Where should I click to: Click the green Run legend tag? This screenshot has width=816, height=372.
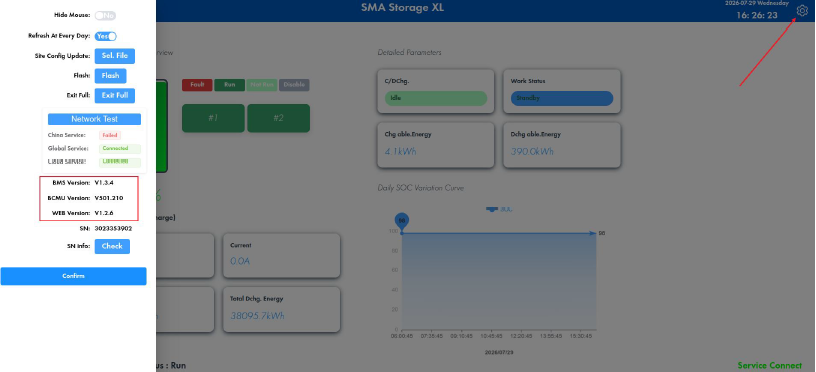tap(230, 85)
